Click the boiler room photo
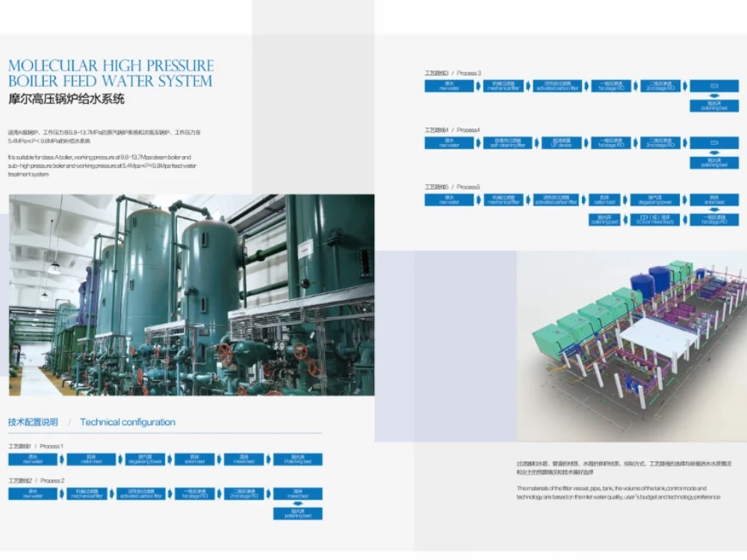The width and height of the screenshot is (747, 560). [x=191, y=295]
